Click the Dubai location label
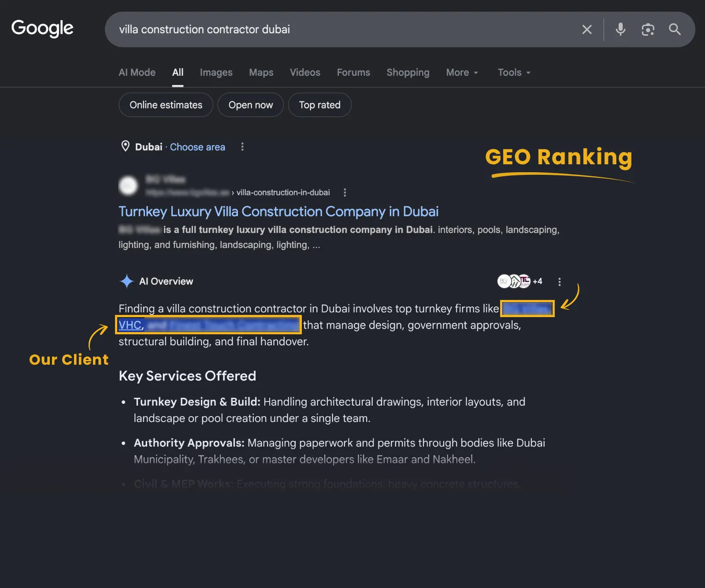 148,147
